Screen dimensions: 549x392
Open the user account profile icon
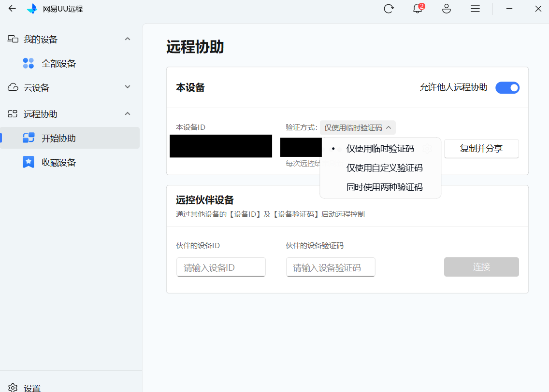click(447, 9)
